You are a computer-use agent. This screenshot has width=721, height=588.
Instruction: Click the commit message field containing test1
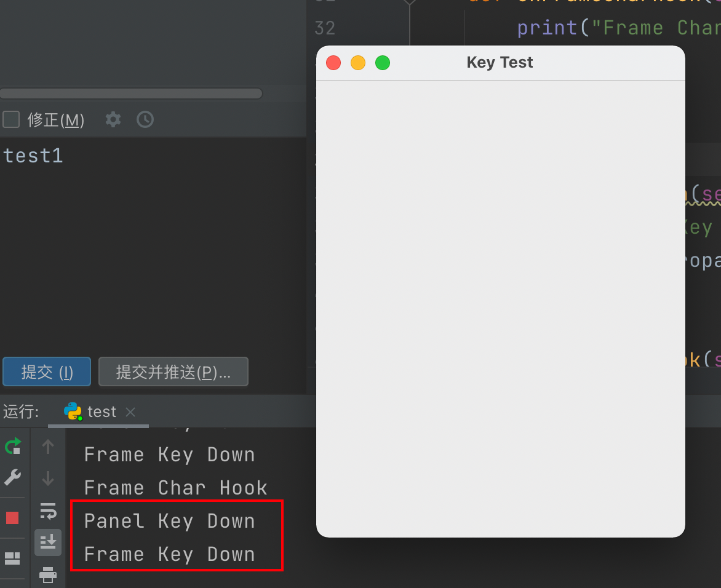coord(33,156)
